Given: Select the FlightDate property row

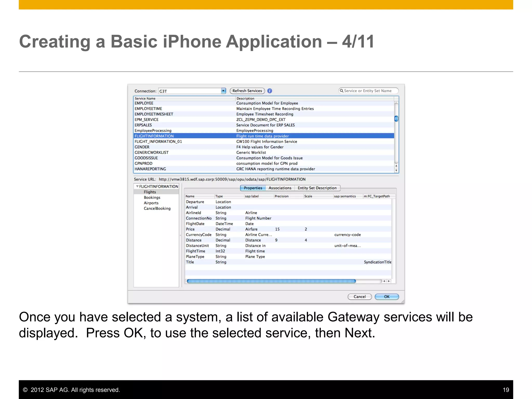Looking at the screenshot, I should 288,224.
